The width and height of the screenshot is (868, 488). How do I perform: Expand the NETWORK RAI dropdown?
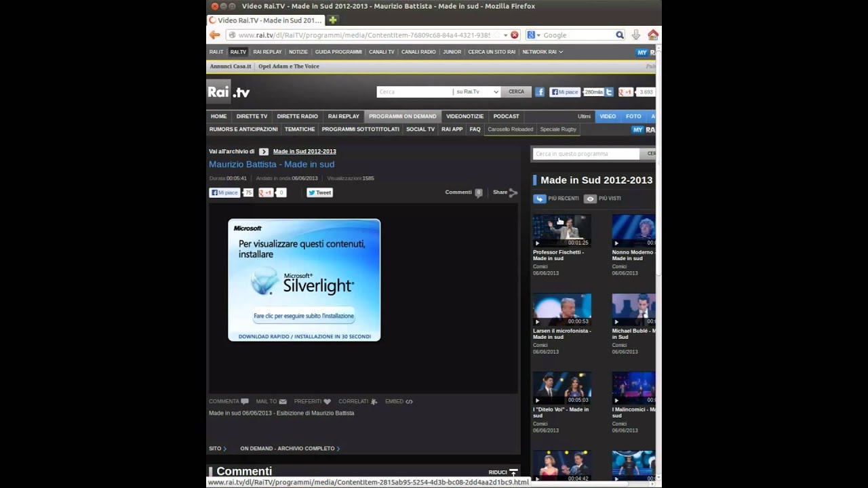542,52
